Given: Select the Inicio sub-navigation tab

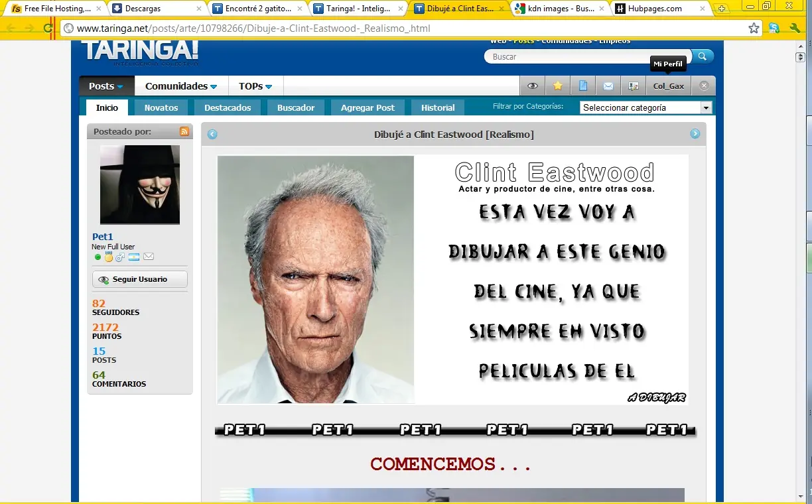Looking at the screenshot, I should (x=107, y=107).
